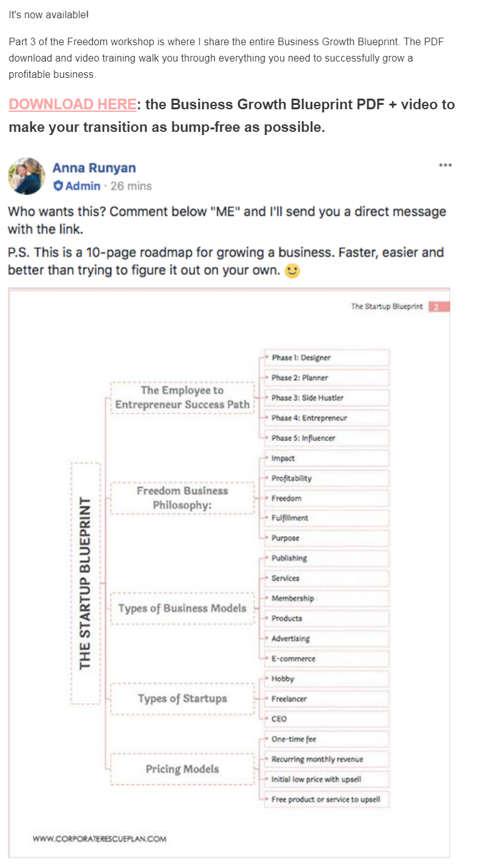Screen dimensions: 488x868
Task: Click the page number 2 badge
Action: coord(436,307)
